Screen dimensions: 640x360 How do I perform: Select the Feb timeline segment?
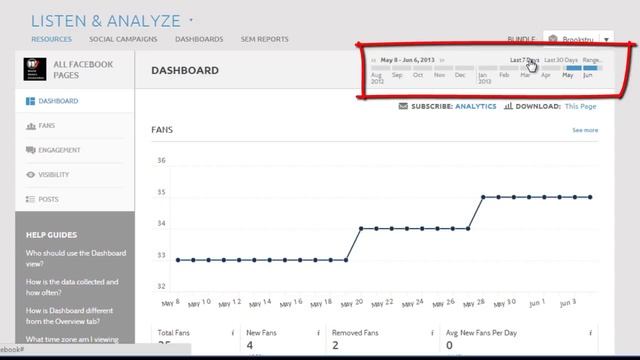[509, 68]
